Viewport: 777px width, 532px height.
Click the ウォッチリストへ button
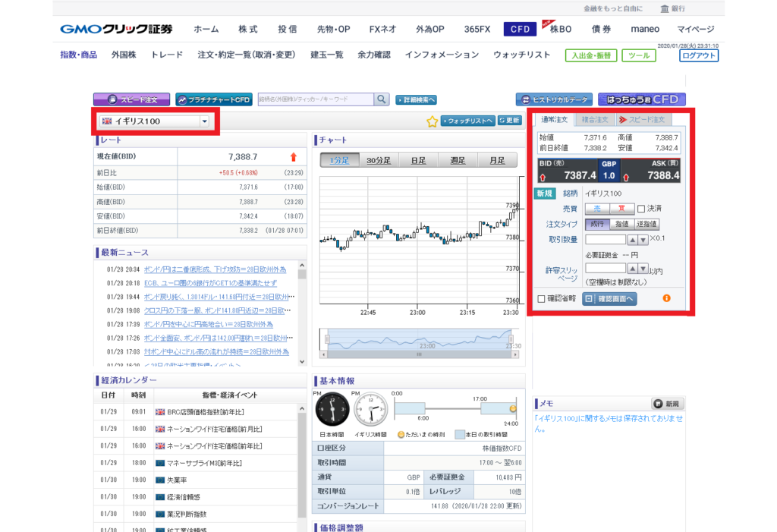point(467,121)
